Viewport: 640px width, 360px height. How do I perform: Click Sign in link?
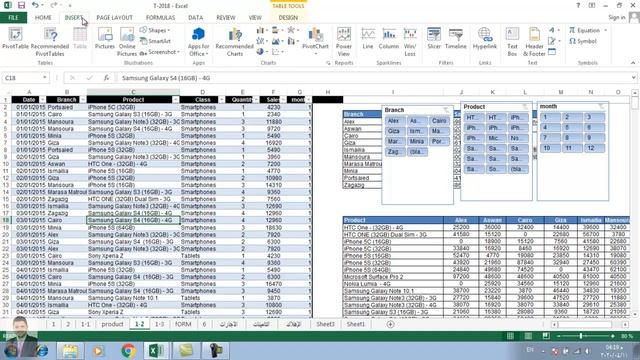[617, 18]
